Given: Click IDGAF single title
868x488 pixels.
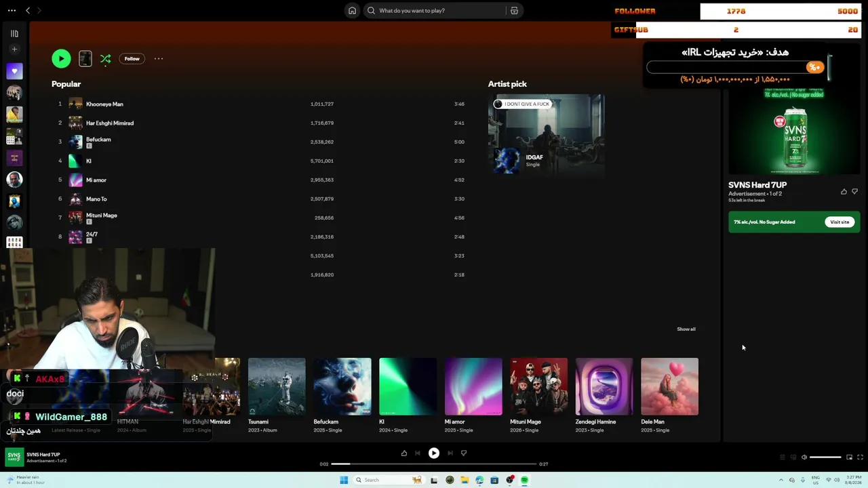Looking at the screenshot, I should coord(534,157).
